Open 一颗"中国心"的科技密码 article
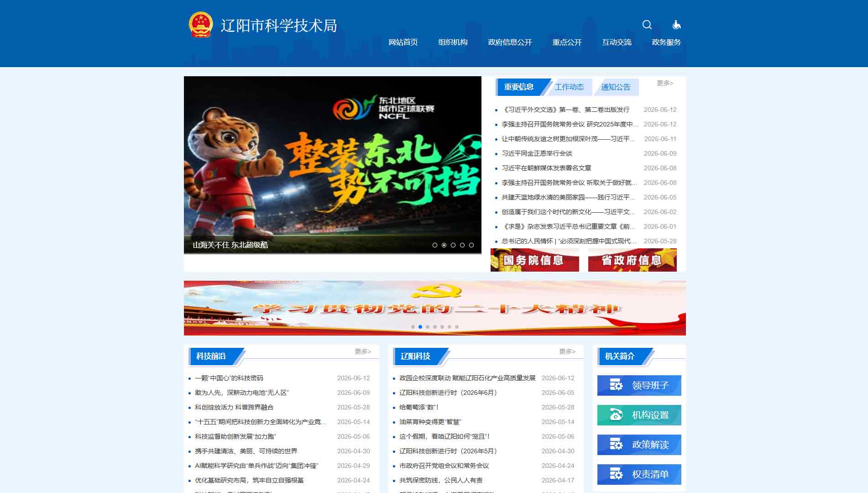The height and width of the screenshot is (493, 868). pyautogui.click(x=229, y=378)
